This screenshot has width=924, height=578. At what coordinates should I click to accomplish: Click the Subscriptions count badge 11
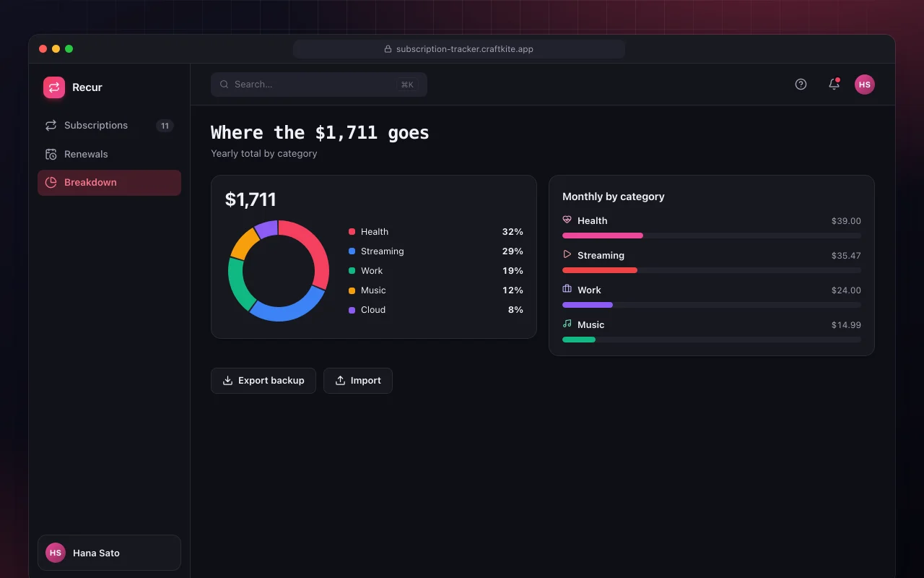tap(165, 126)
